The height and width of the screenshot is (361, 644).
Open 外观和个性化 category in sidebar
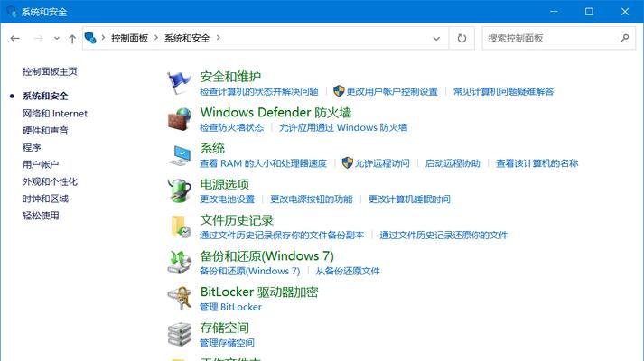(50, 181)
